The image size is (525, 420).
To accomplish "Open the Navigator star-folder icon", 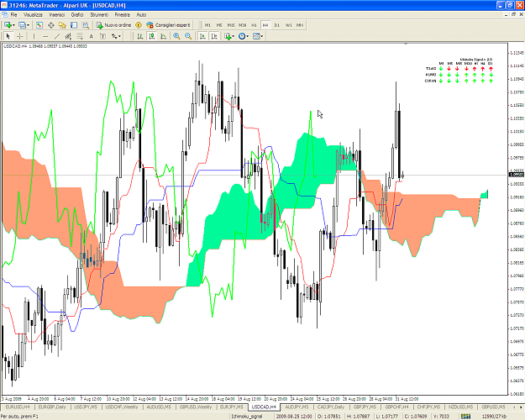I will [x=62, y=25].
